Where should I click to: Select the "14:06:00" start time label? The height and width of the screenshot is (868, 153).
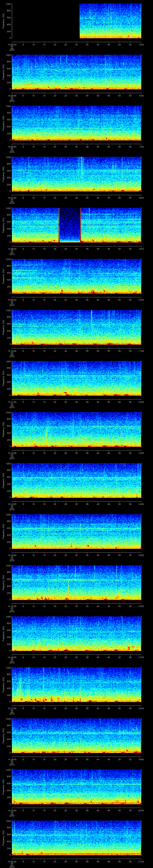click(12, 147)
